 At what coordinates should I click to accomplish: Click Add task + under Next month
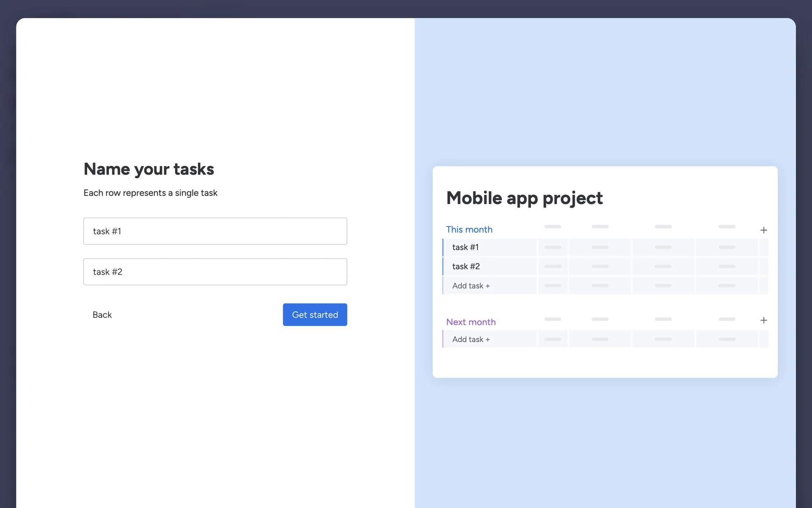coord(471,340)
